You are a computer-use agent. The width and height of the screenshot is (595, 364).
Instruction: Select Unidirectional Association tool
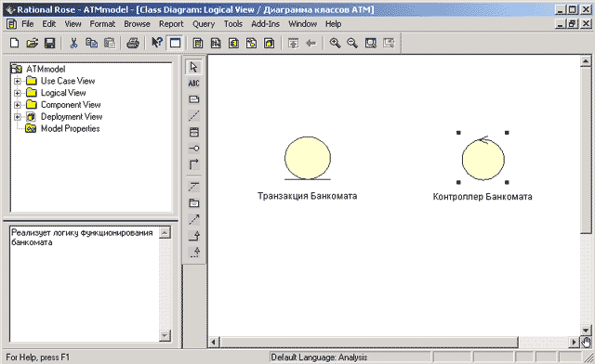194,164
